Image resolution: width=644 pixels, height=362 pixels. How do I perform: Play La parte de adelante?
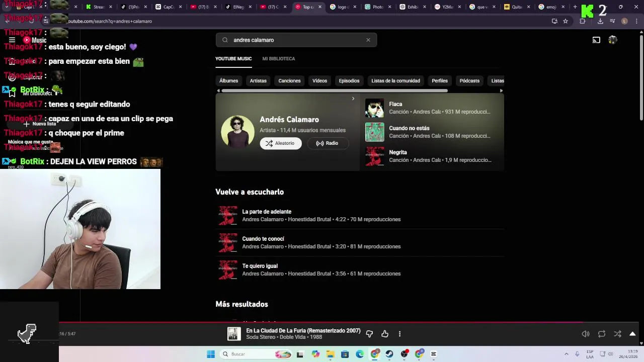tap(267, 212)
